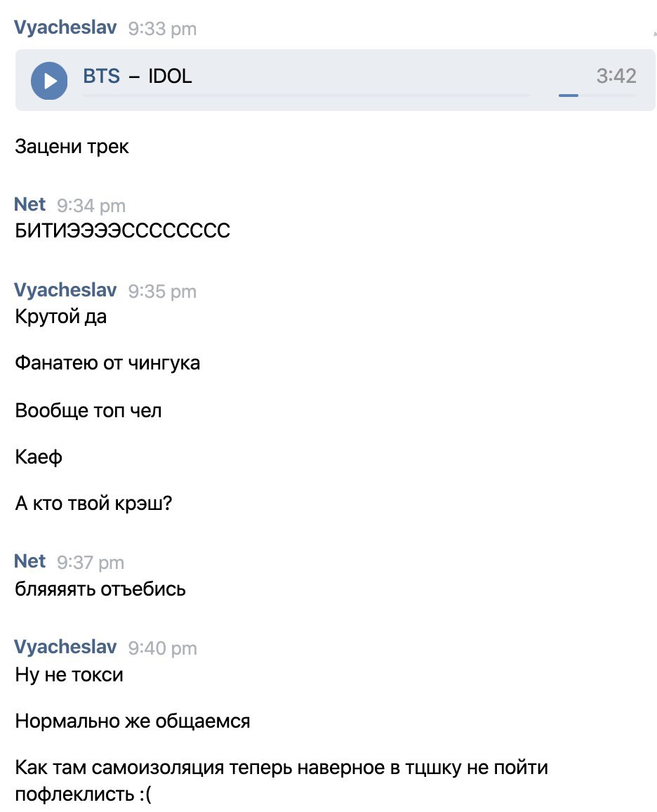Select the message "Ну не токси"
The image size is (657, 812).
pos(69,675)
